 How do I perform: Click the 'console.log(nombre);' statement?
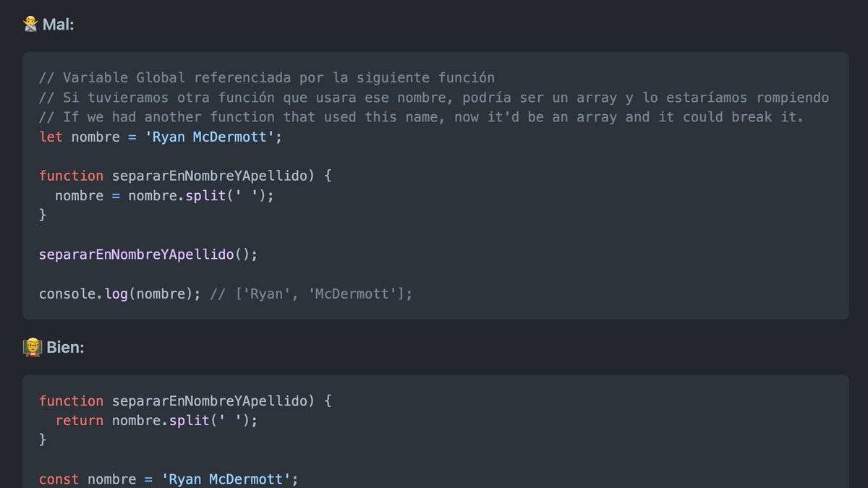pos(120,294)
